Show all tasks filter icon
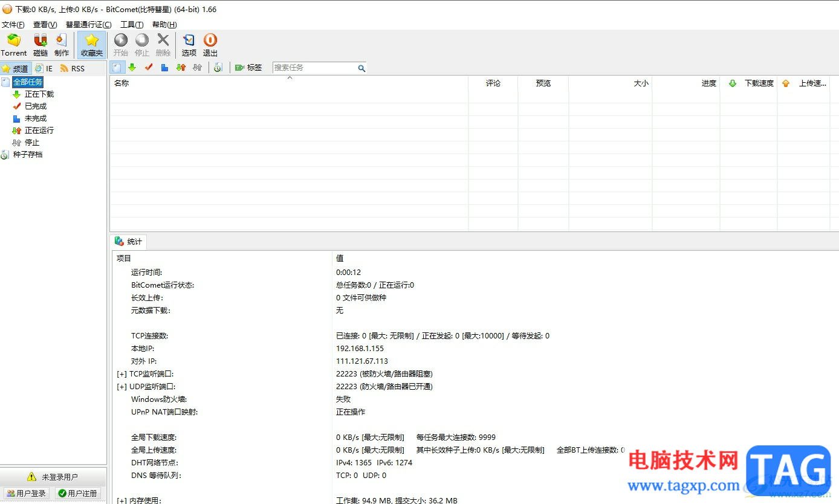This screenshot has width=839, height=504. coord(117,68)
